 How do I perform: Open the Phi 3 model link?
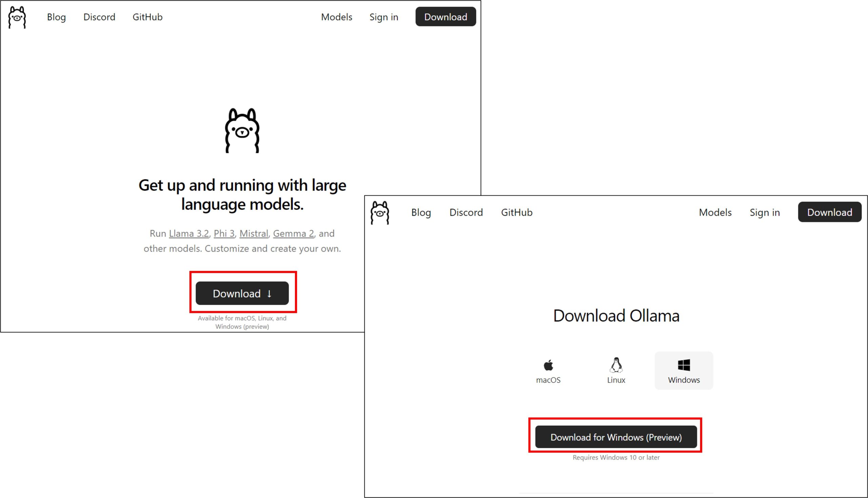224,234
